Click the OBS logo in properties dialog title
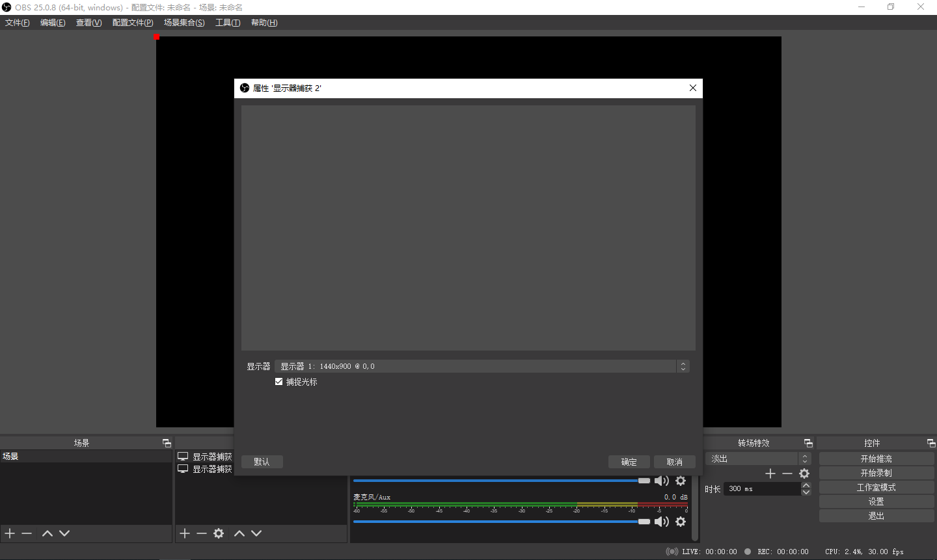Screen dimensions: 937x560 (245, 88)
